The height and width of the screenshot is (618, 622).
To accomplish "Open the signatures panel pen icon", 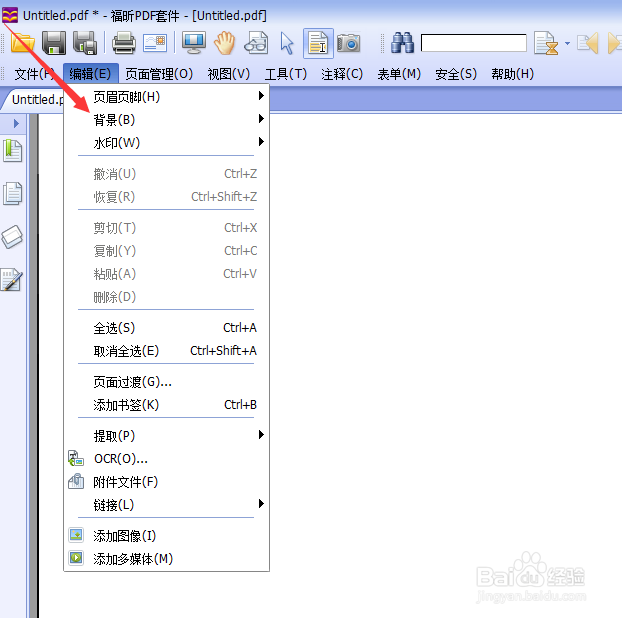I will [x=12, y=280].
